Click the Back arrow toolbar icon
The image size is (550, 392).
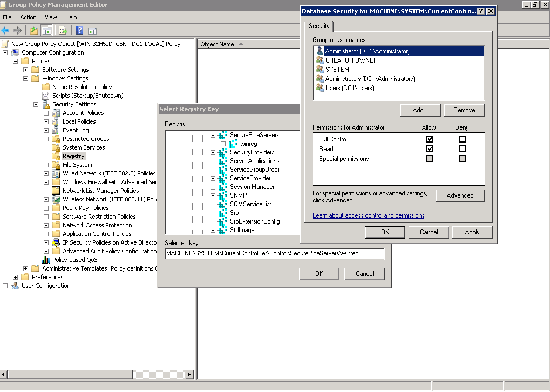tap(5, 31)
